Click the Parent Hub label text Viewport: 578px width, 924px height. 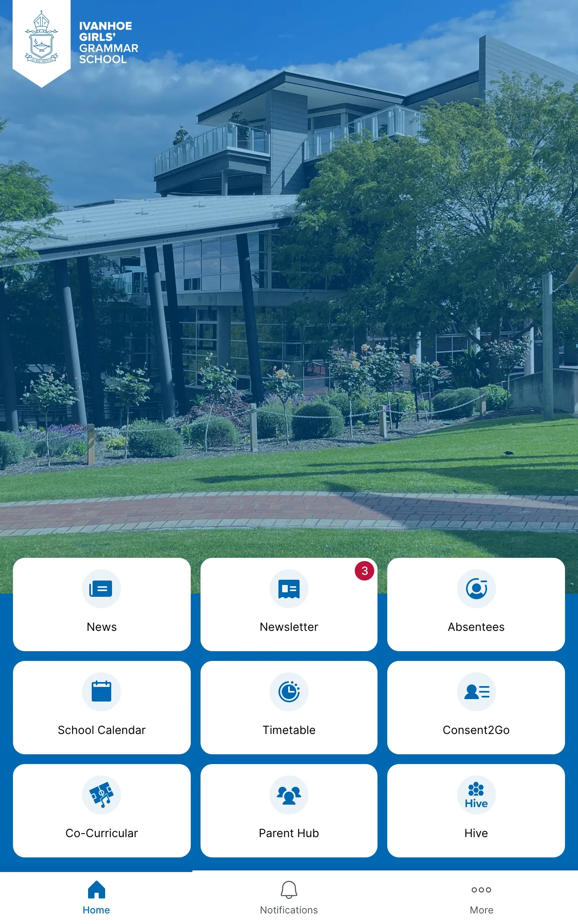pos(289,833)
